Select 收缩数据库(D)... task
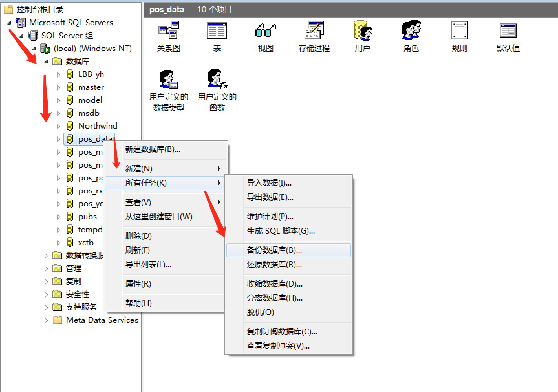Viewport: 558px width, 392px height. click(x=289, y=284)
